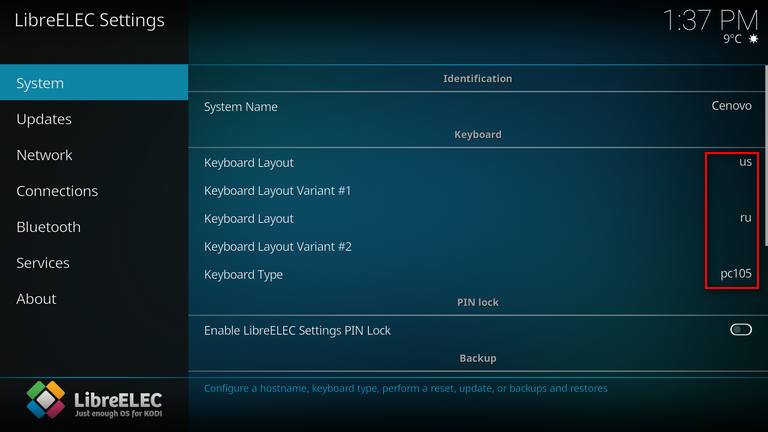Switch to the Updates section
The height and width of the screenshot is (432, 768).
pos(94,119)
